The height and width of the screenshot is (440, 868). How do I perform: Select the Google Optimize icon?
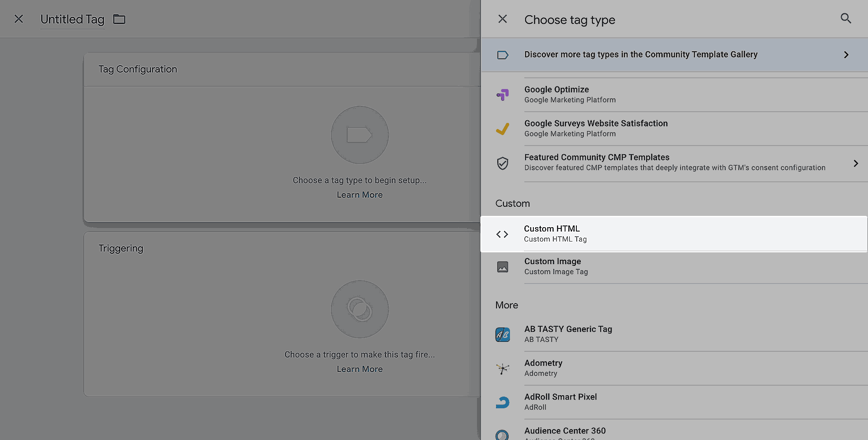[503, 95]
